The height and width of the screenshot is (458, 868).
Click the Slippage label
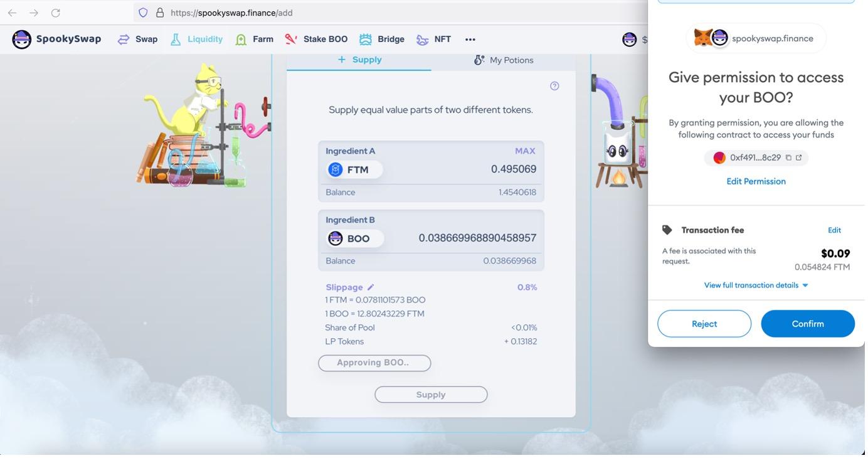(344, 287)
